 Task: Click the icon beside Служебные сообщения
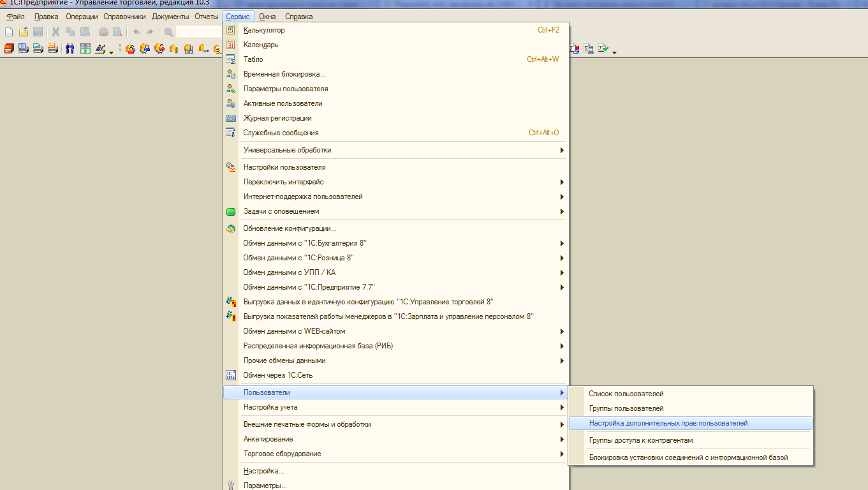[x=231, y=133]
